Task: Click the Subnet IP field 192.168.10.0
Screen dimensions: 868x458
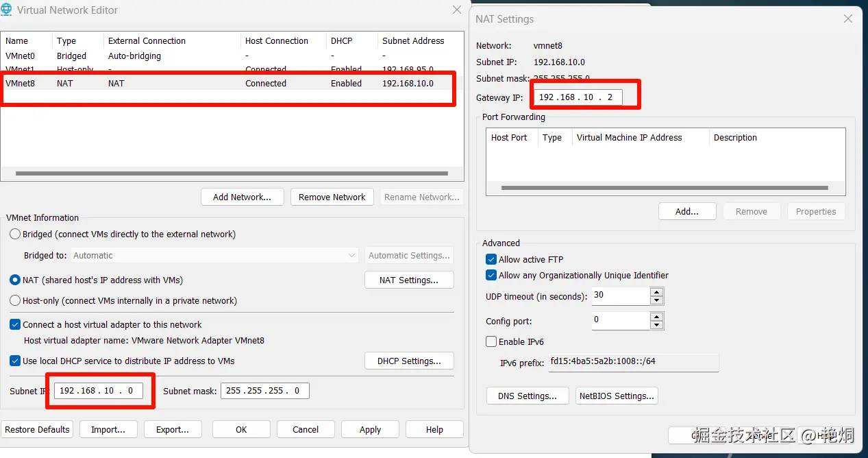Action: [x=99, y=391]
